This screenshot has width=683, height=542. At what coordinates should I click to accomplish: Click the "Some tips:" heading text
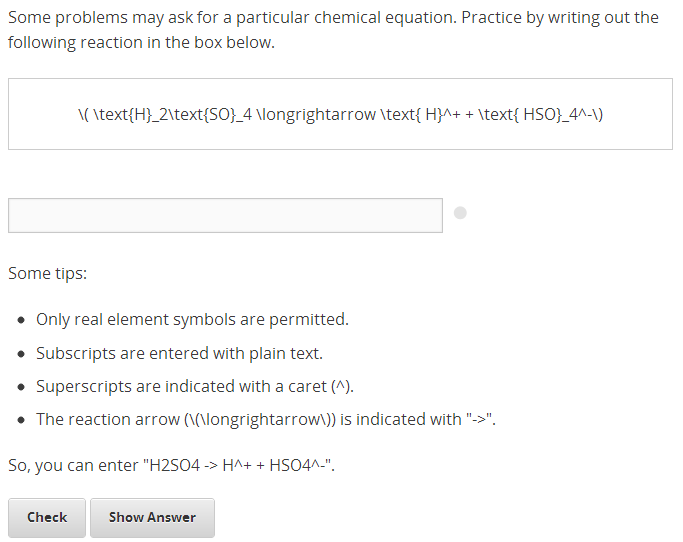pos(47,273)
